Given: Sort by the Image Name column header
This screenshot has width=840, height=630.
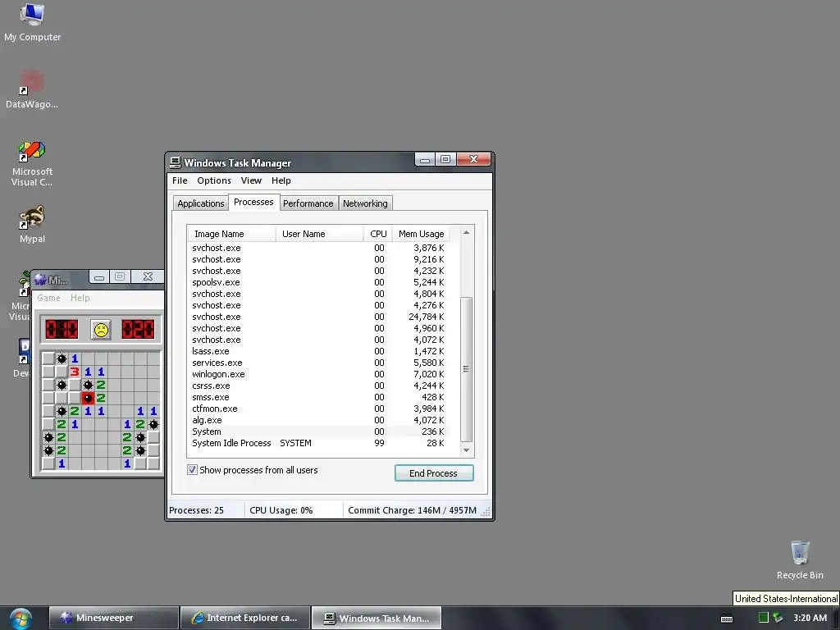Looking at the screenshot, I should click(x=231, y=234).
